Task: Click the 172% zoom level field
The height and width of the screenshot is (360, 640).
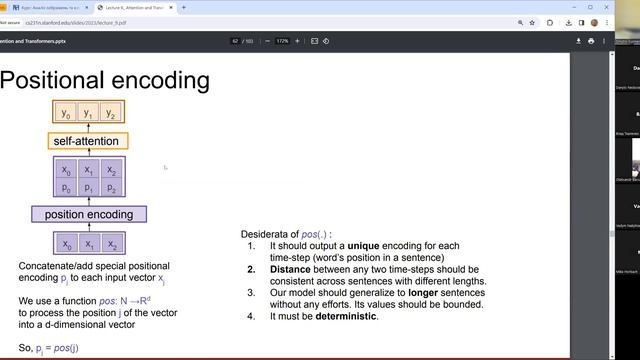Action: 282,41
